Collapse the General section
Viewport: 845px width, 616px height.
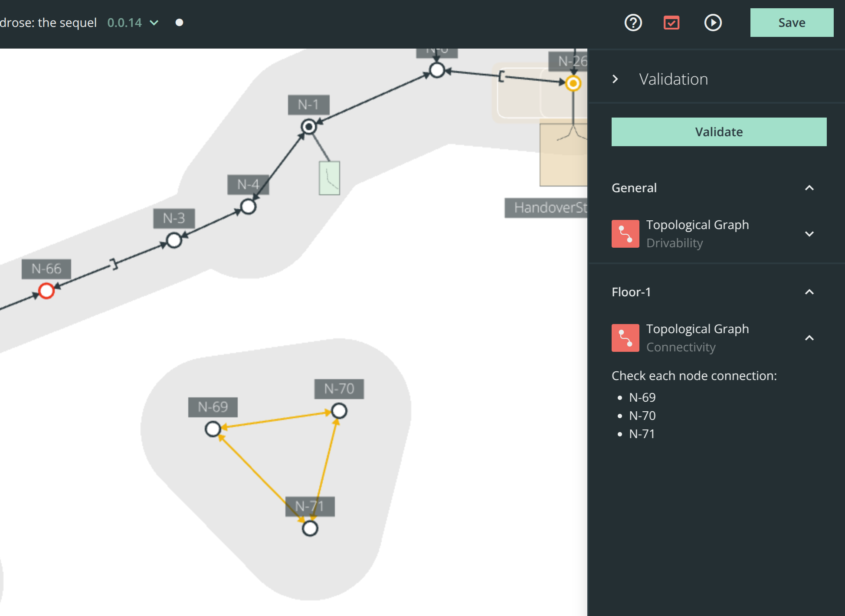809,188
